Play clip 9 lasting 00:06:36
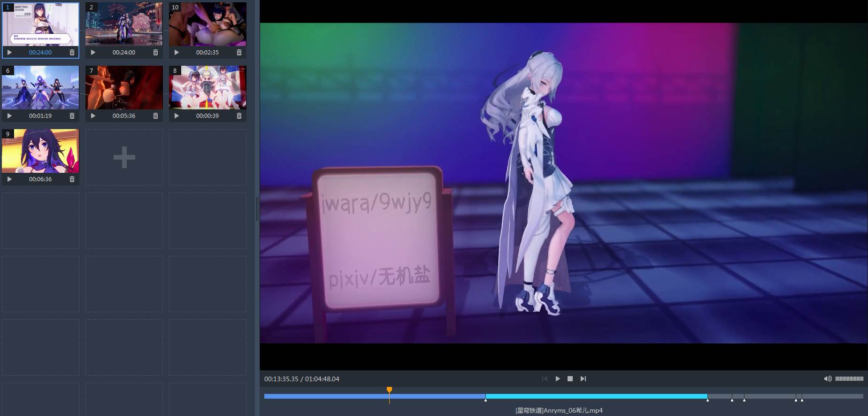Screen dimensions: 868x416 9,179
